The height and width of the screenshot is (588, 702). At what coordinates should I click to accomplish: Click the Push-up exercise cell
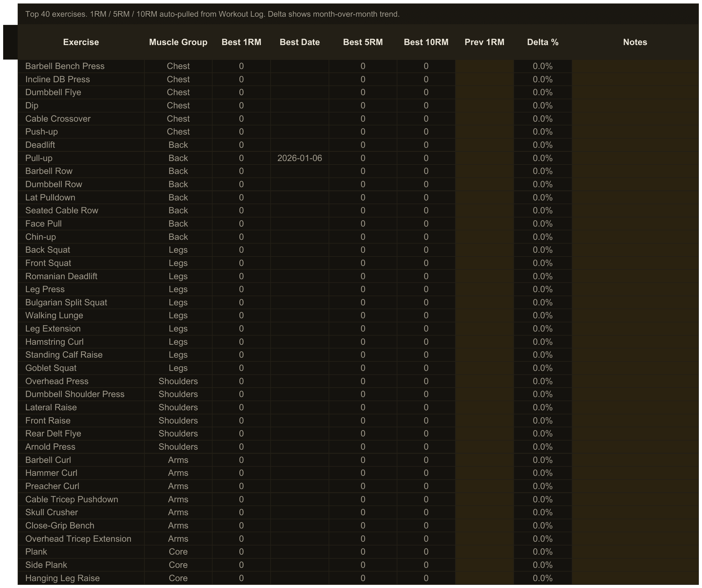[81, 132]
